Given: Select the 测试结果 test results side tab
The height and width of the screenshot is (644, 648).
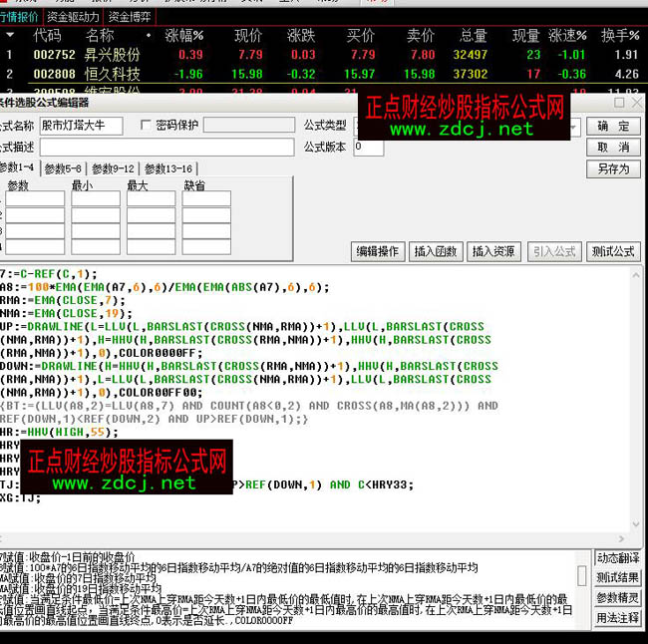Looking at the screenshot, I should [x=618, y=578].
